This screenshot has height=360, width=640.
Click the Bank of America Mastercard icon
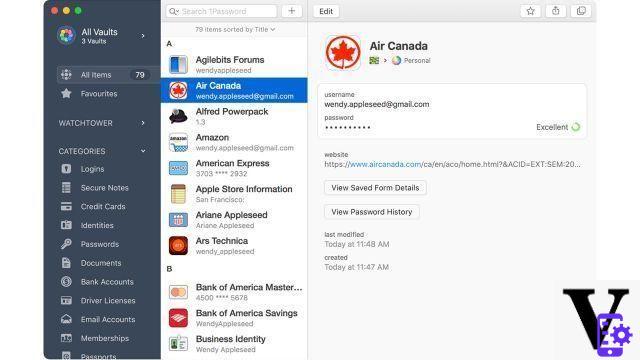(x=178, y=292)
